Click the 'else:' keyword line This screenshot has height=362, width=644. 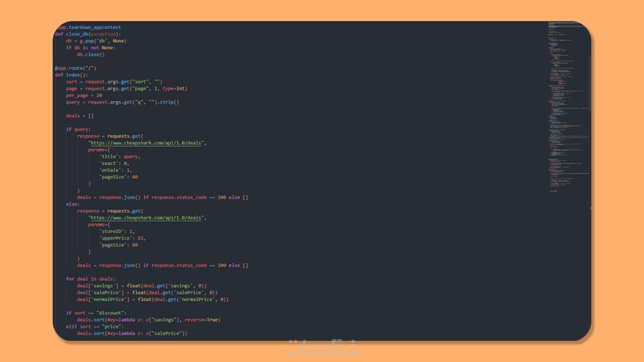[72, 204]
